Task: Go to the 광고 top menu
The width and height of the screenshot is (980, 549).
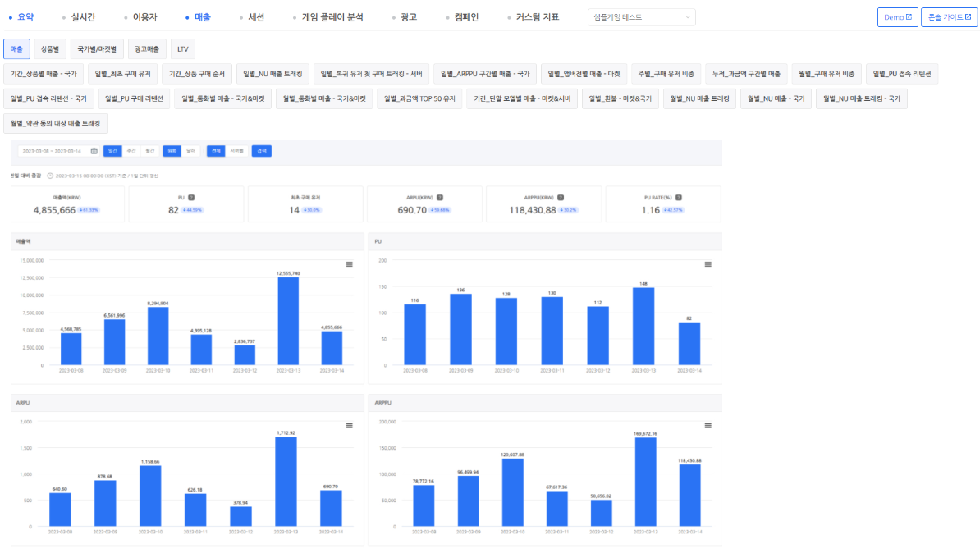Action: pos(408,17)
